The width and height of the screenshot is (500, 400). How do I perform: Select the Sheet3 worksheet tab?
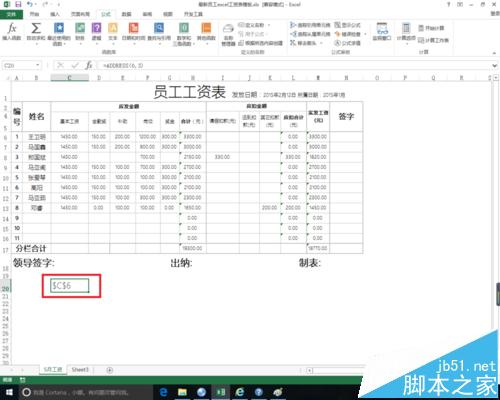(x=80, y=370)
